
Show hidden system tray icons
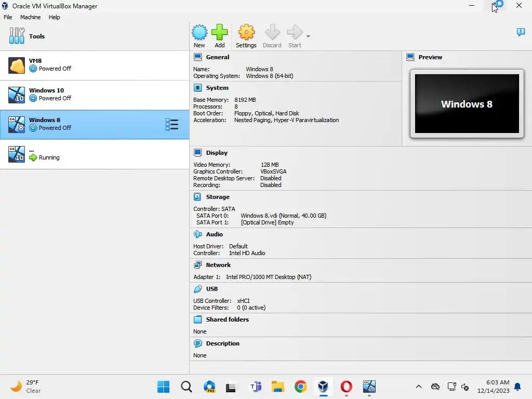coord(419,387)
